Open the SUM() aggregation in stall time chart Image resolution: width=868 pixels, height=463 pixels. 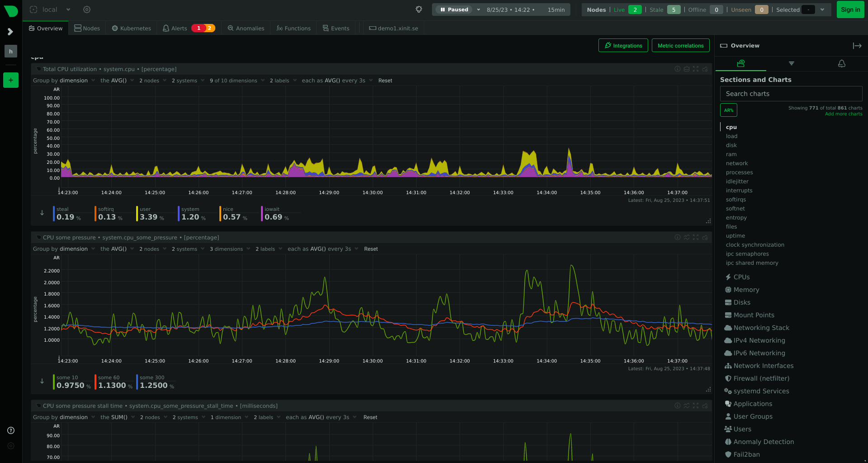[118, 417]
